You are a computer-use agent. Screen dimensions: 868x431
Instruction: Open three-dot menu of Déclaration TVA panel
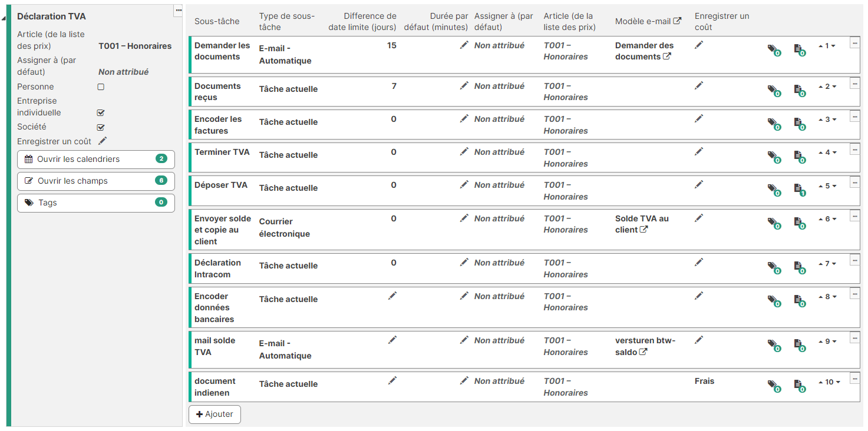(179, 10)
